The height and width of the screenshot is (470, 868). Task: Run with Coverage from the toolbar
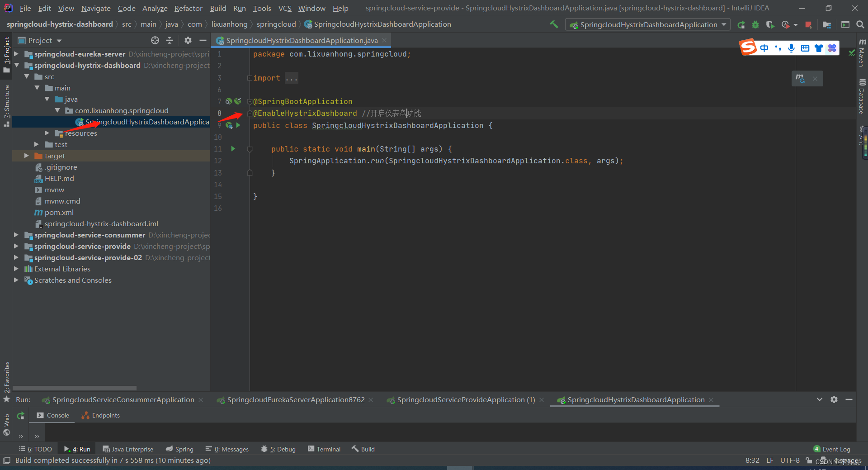[770, 25]
